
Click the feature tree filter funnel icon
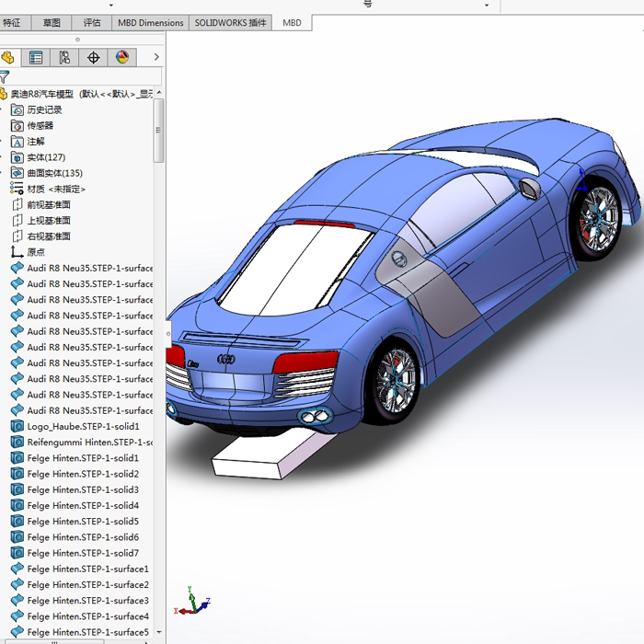click(x=4, y=76)
